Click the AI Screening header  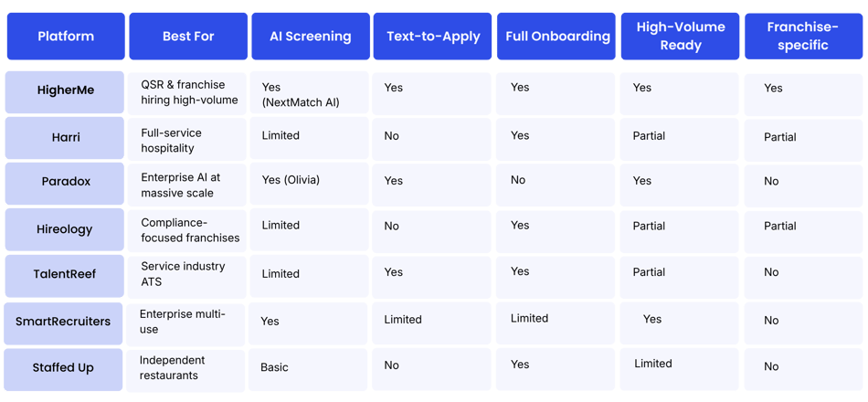tap(311, 37)
